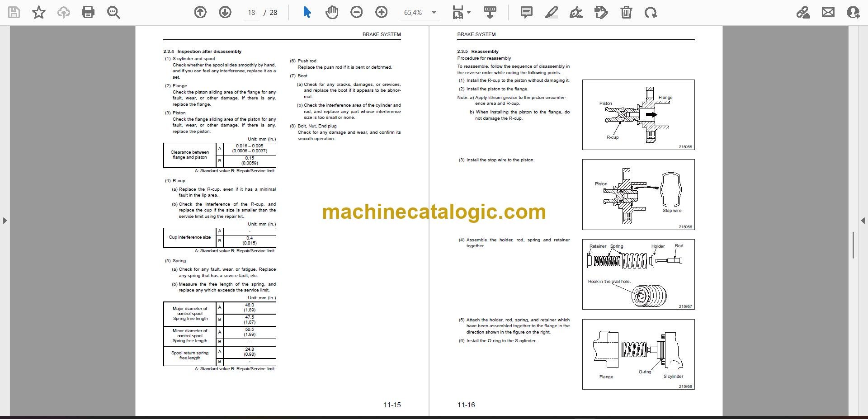The width and height of the screenshot is (868, 419).
Task: Expand the left navigation pane arrow
Action: pos(5,221)
